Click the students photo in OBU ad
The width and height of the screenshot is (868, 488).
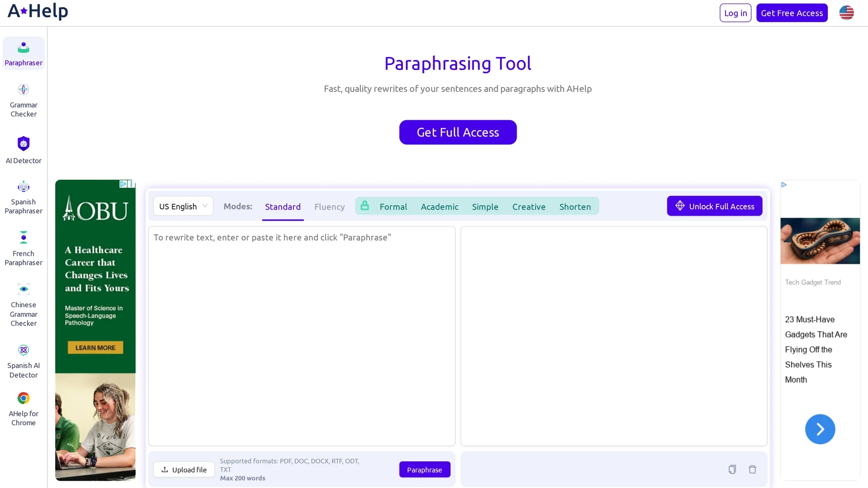pos(95,427)
